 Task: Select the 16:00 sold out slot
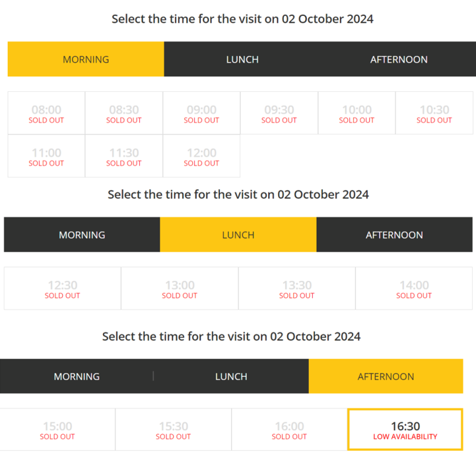(289, 430)
